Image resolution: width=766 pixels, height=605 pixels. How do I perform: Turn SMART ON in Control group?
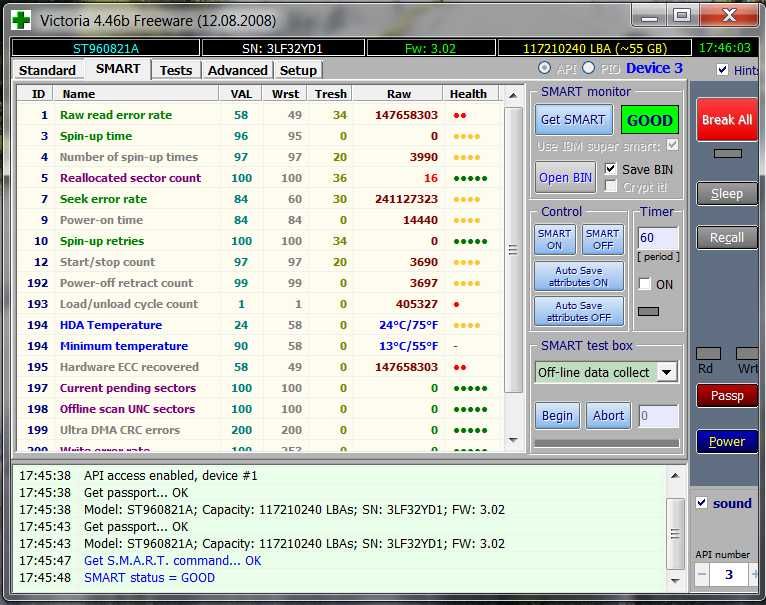tap(554, 239)
